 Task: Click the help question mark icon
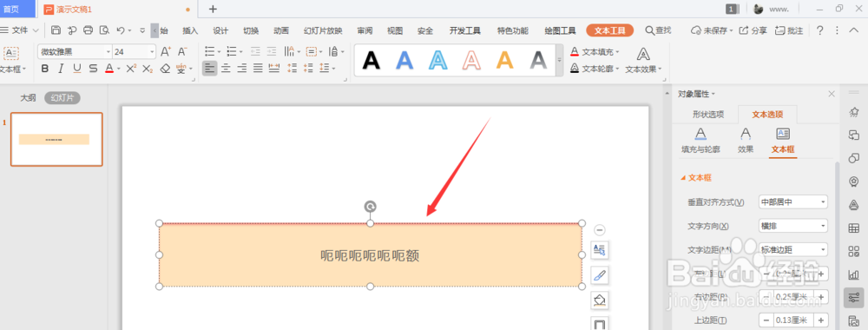pos(820,30)
